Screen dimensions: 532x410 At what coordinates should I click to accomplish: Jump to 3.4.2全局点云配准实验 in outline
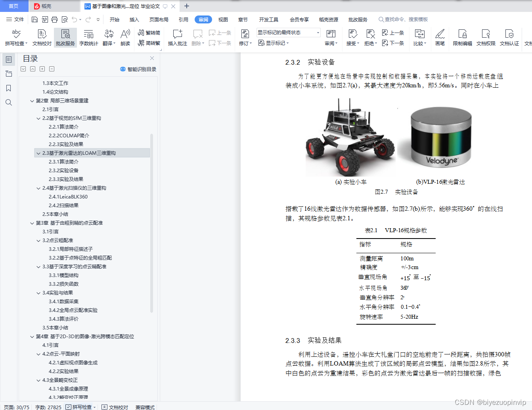(x=73, y=310)
